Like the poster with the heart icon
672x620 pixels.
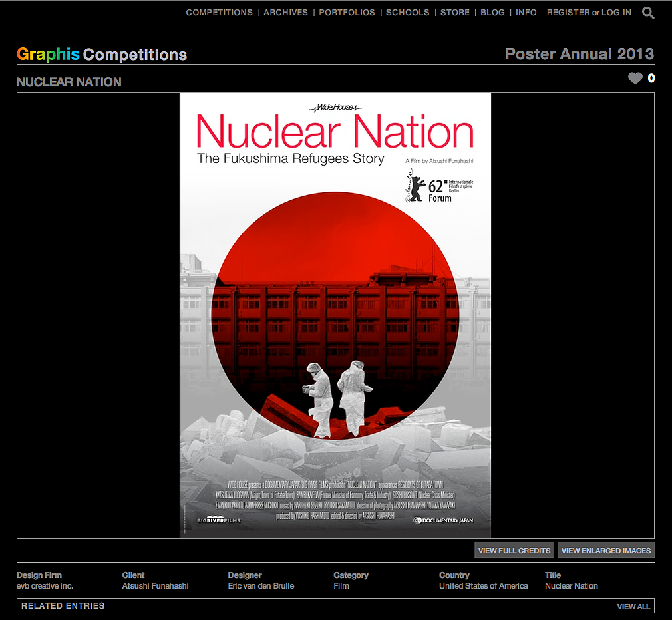coord(635,78)
